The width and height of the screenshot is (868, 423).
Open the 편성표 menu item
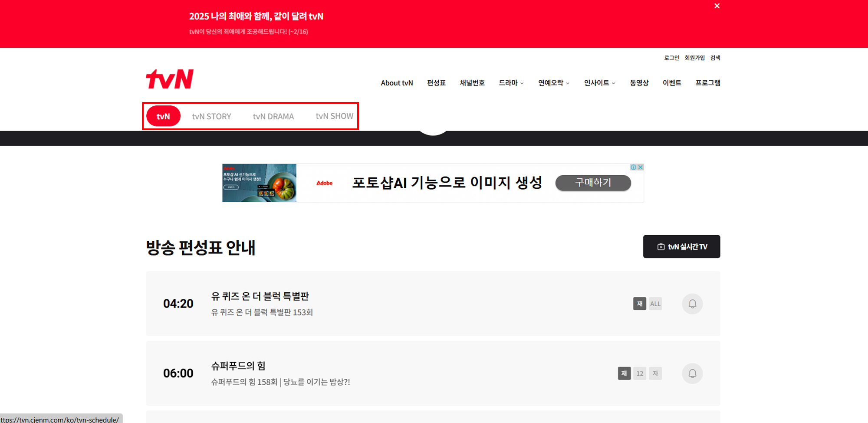436,83
